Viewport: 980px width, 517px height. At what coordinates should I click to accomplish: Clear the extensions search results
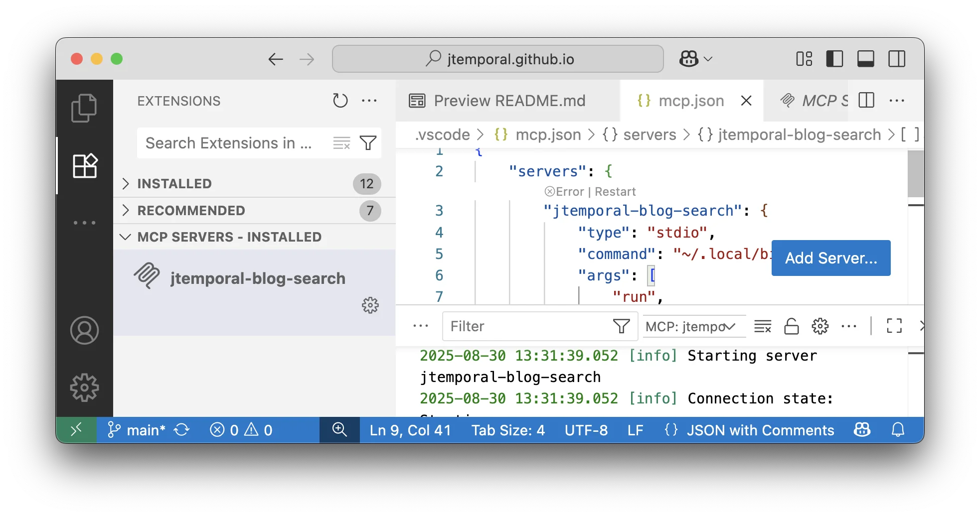pos(341,143)
